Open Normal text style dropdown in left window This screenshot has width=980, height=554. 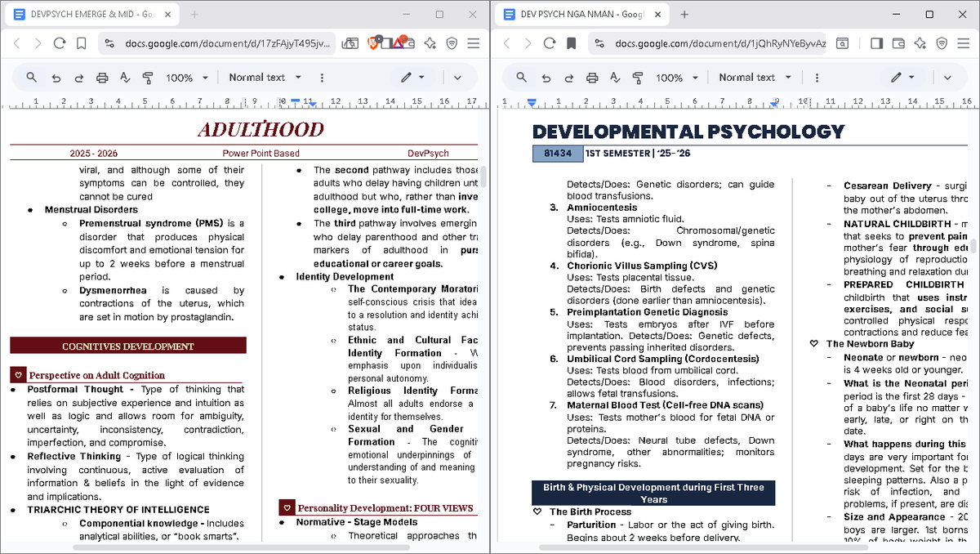tap(265, 78)
